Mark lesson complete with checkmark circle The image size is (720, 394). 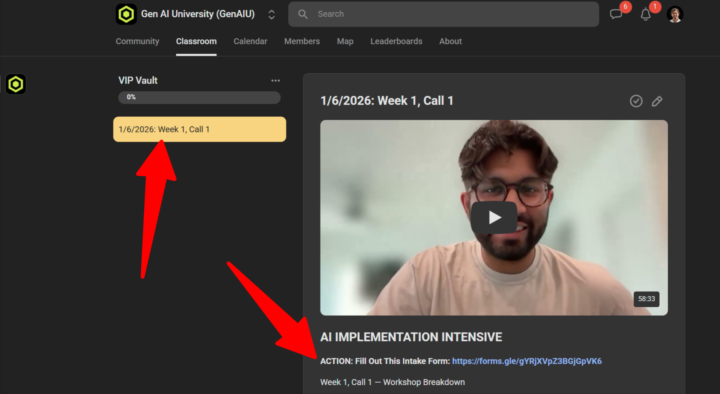(x=636, y=101)
